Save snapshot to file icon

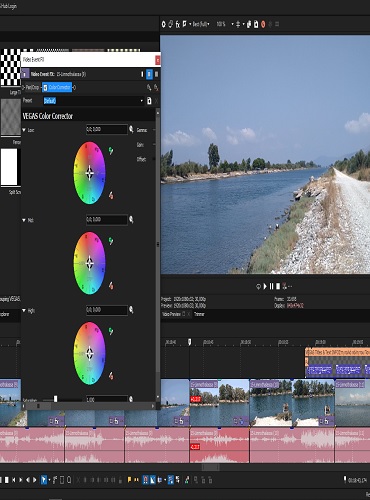click(256, 24)
